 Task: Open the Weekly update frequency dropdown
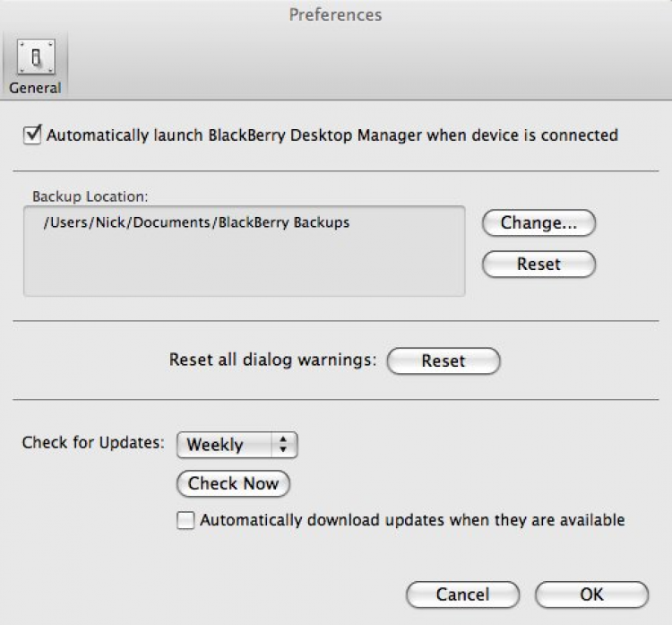coord(237,445)
